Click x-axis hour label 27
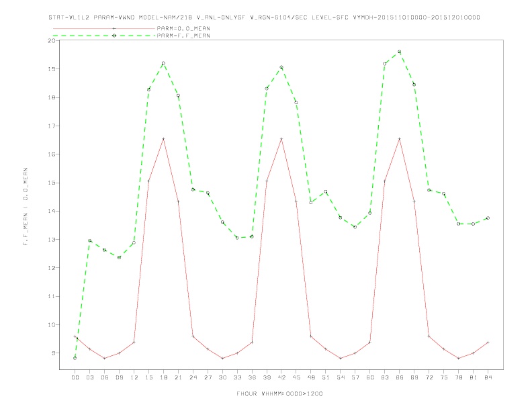This screenshot has width=532, height=411. pos(208,377)
